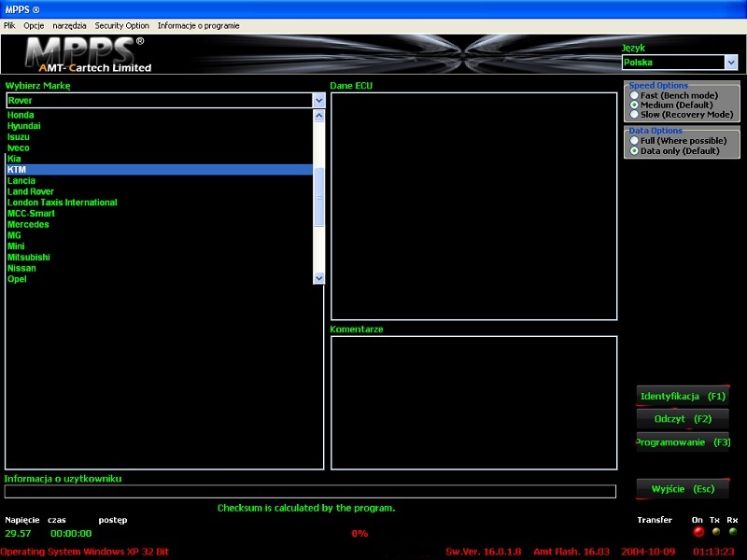Choose Full (Where possible) data option
Screen dimensions: 747x560
point(635,141)
